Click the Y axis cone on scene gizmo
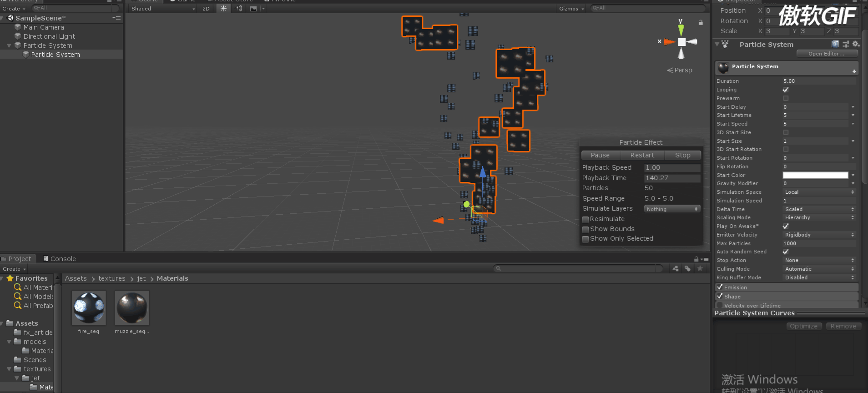This screenshot has width=868, height=393. pos(681,30)
